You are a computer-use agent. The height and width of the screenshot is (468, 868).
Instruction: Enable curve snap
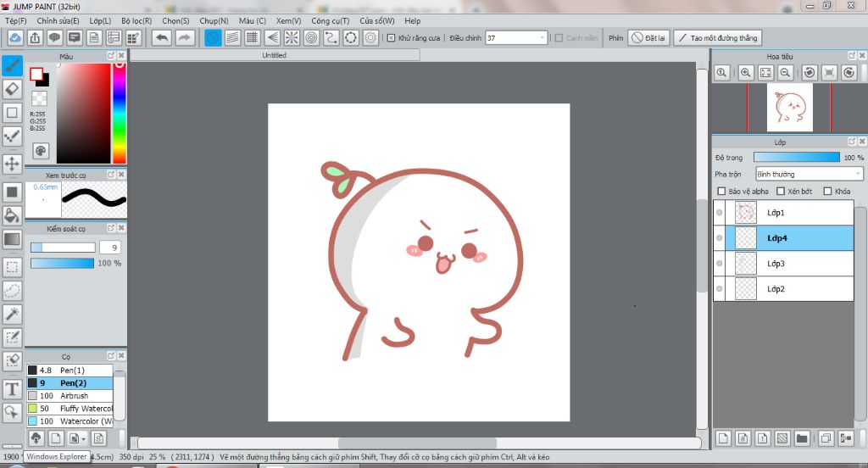331,37
